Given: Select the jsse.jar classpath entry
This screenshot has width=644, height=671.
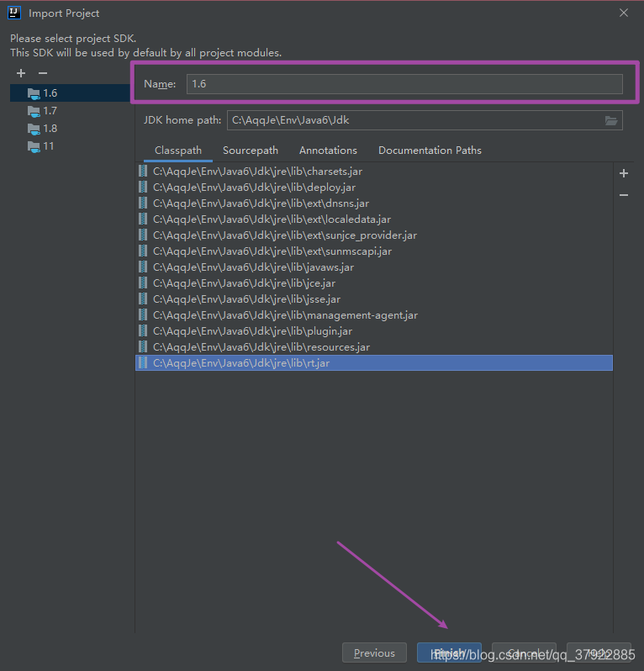Looking at the screenshot, I should [x=374, y=299].
